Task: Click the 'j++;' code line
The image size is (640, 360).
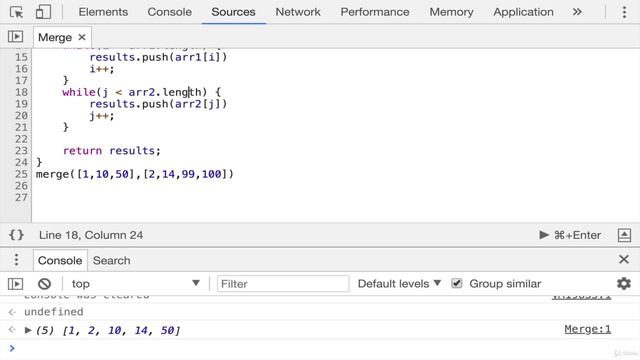Action: [x=102, y=116]
